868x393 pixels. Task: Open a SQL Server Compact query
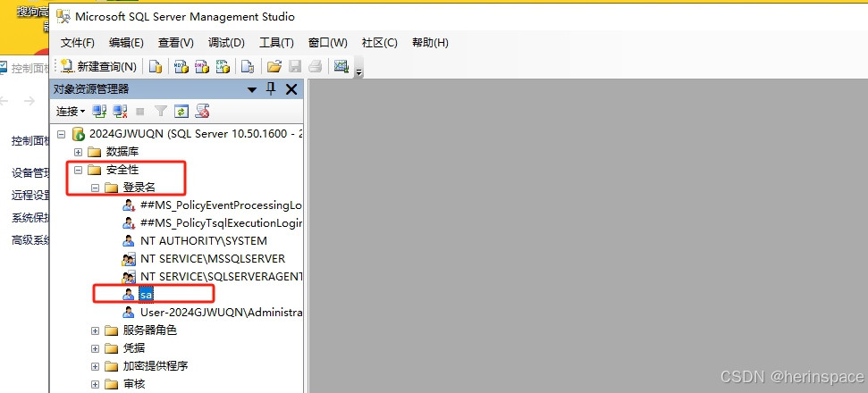click(248, 67)
